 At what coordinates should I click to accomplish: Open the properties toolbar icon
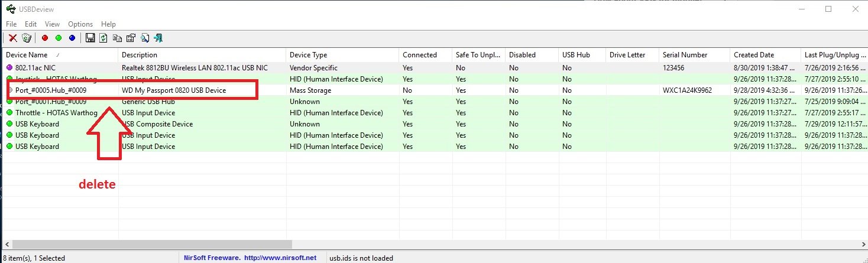click(x=131, y=38)
